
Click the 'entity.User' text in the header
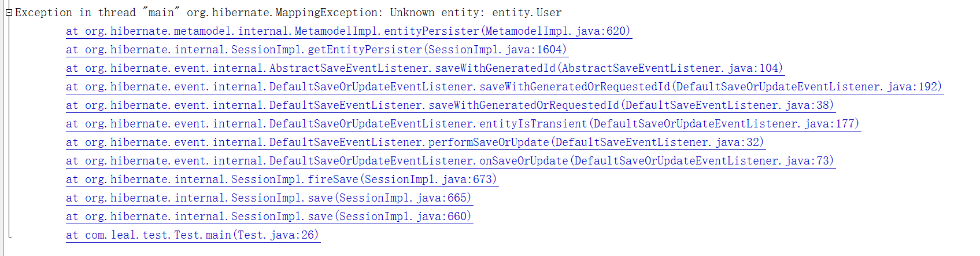click(527, 13)
